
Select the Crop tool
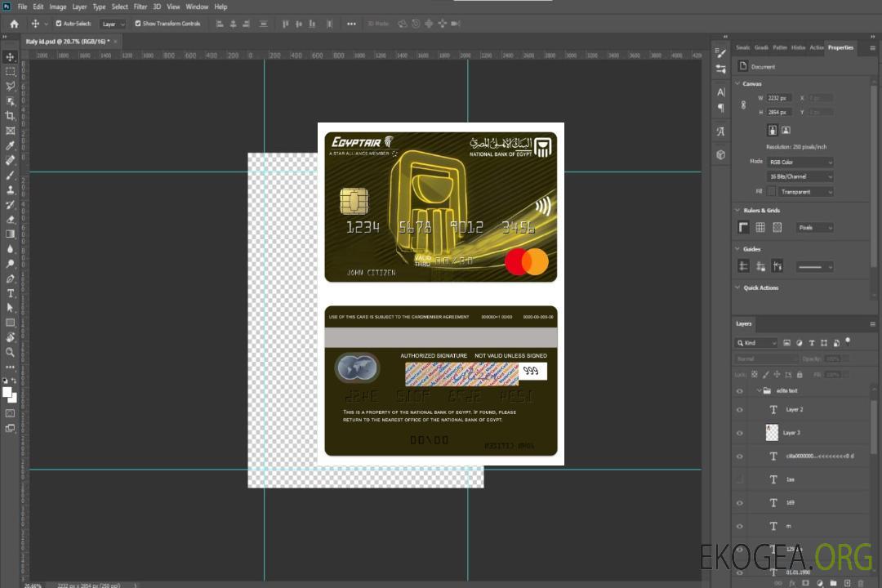[11, 116]
